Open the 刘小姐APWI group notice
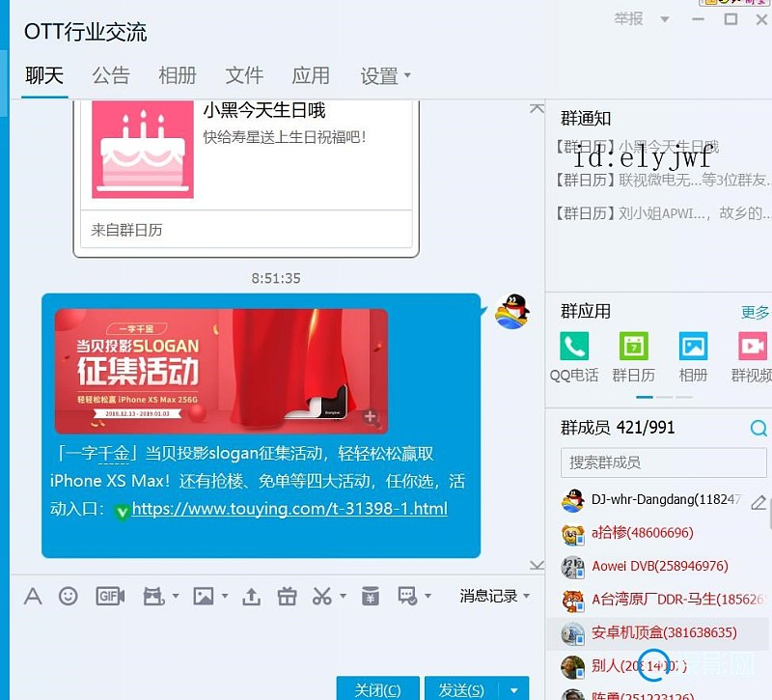Viewport: 772px width, 700px height. point(663,213)
